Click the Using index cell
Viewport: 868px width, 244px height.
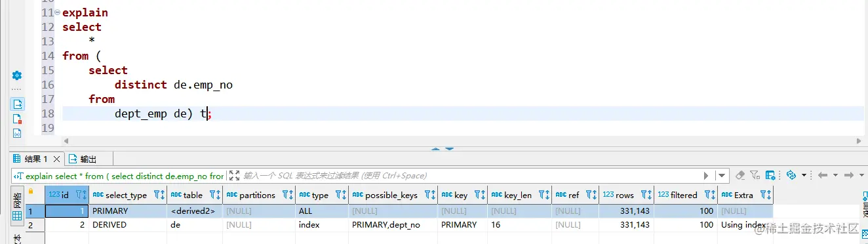(x=746, y=224)
